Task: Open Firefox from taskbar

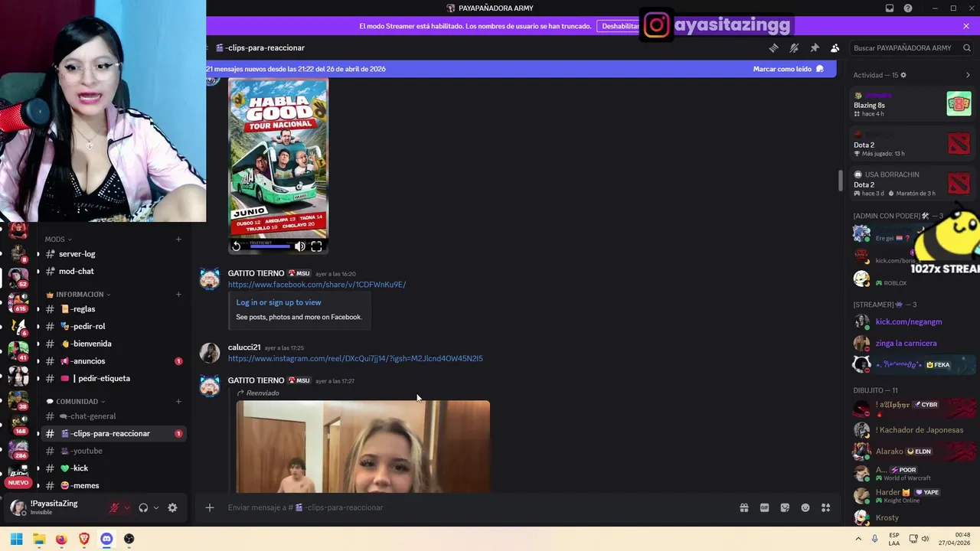Action: (x=61, y=539)
